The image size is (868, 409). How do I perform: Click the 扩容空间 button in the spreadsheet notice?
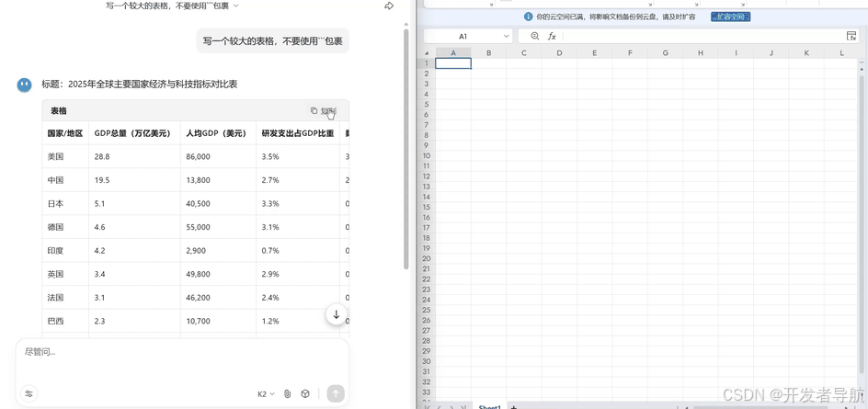pyautogui.click(x=731, y=17)
